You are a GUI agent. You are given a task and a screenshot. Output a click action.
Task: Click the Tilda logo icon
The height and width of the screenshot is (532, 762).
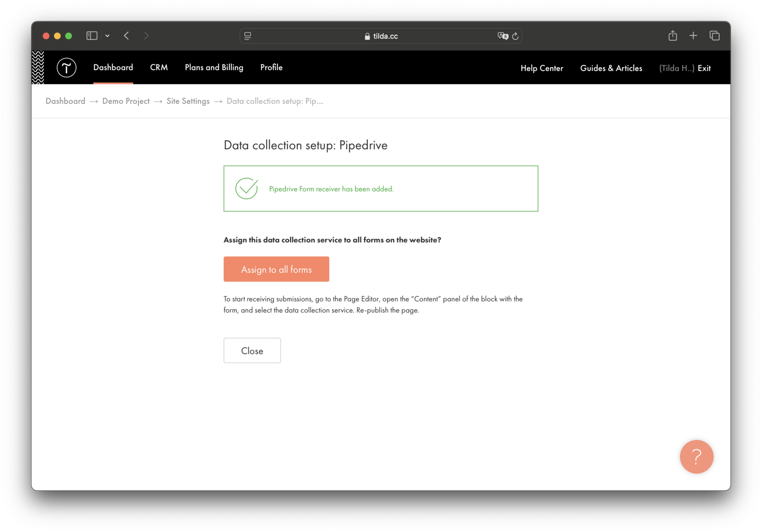click(66, 68)
